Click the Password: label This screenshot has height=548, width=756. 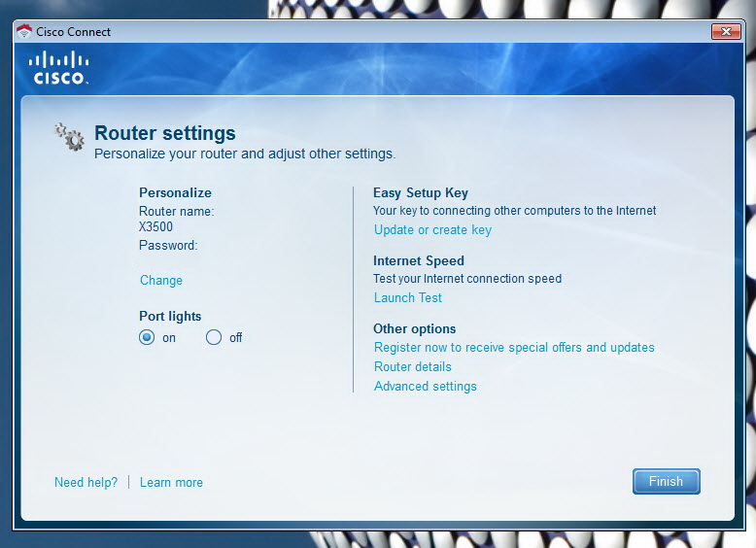tap(168, 245)
